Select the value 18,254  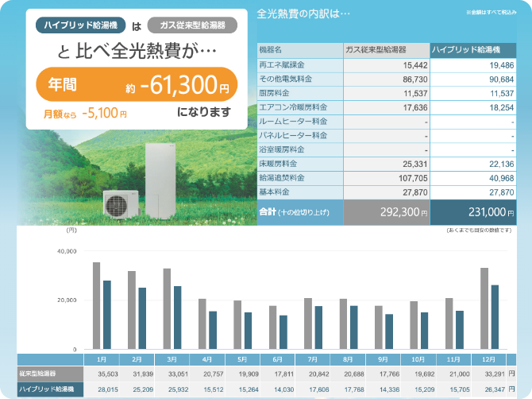502,107
